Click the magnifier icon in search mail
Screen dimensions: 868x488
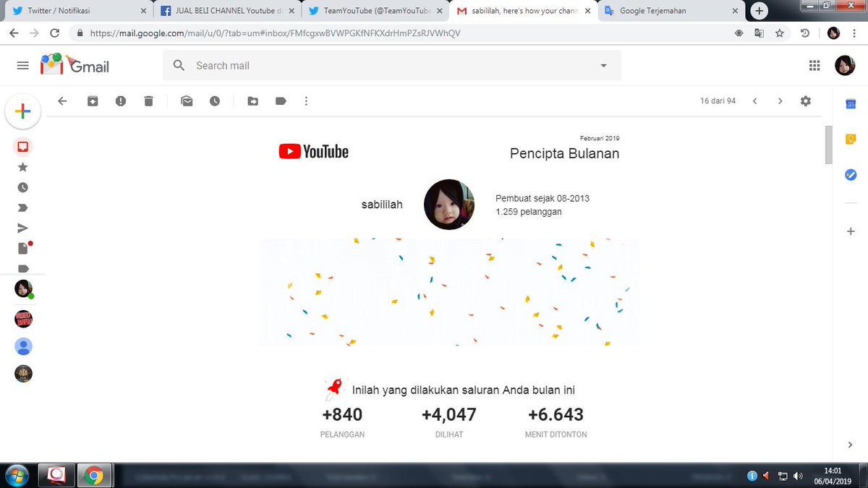[x=179, y=66]
